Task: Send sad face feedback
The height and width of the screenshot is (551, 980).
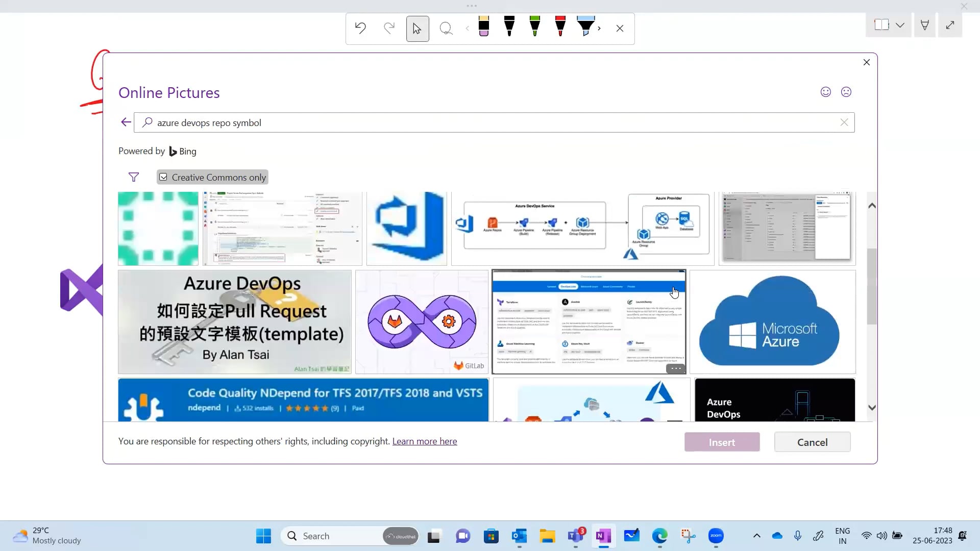Action: click(x=846, y=92)
